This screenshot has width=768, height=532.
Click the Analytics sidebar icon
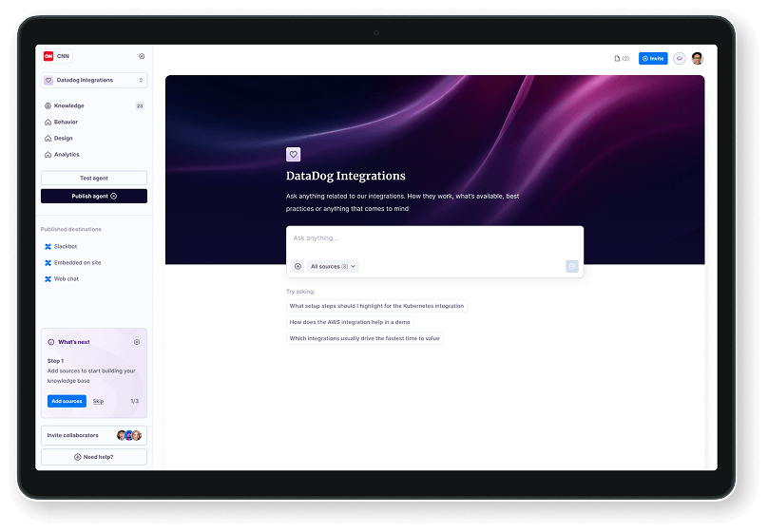pyautogui.click(x=48, y=154)
